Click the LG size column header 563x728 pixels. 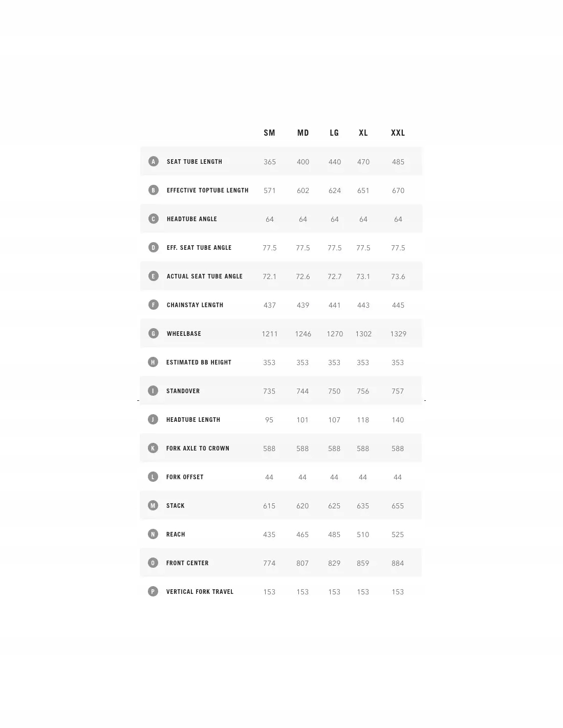[x=334, y=133]
